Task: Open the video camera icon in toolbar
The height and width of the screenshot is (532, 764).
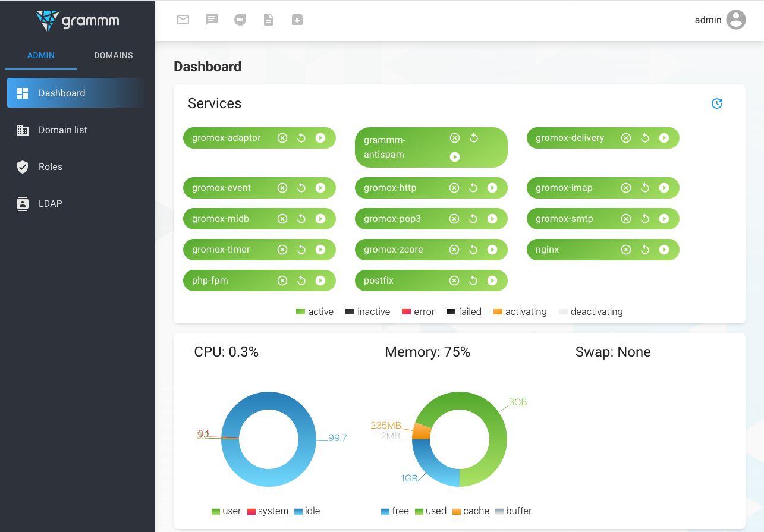Action: [240, 20]
